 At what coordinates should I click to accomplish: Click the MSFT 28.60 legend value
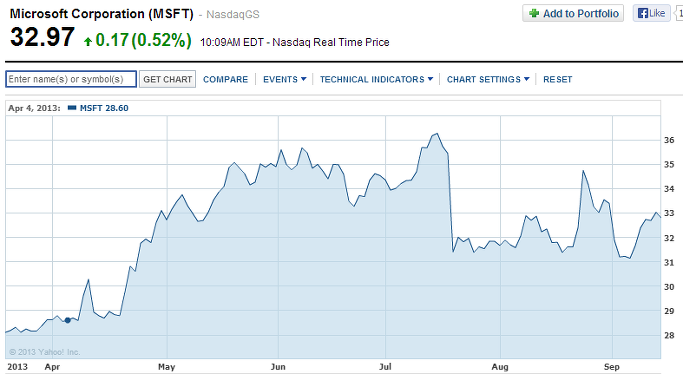click(x=104, y=108)
